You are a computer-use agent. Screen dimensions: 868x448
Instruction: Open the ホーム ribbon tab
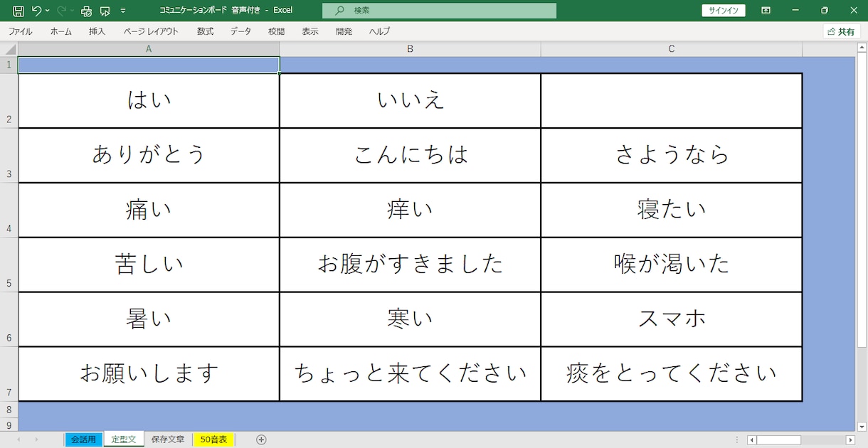(x=61, y=31)
